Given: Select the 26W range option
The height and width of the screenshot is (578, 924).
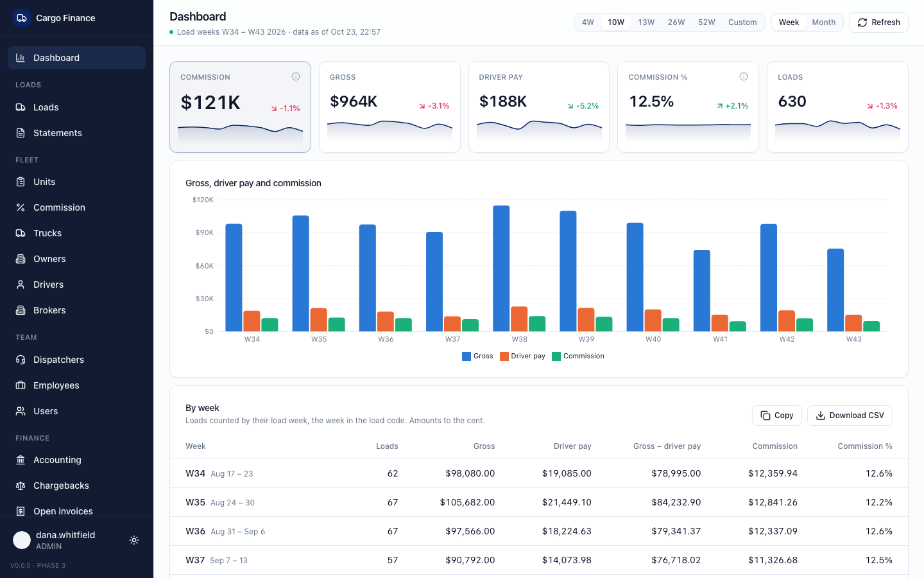Looking at the screenshot, I should click(676, 22).
